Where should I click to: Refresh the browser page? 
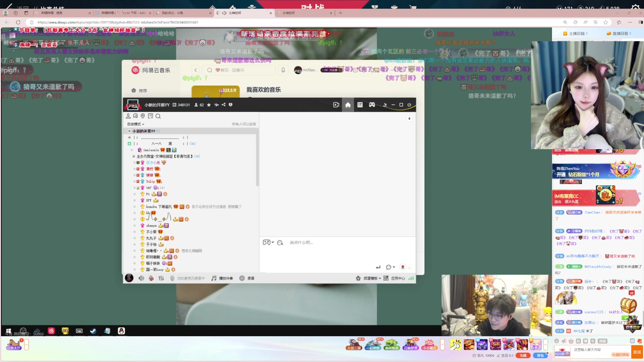click(x=18, y=22)
